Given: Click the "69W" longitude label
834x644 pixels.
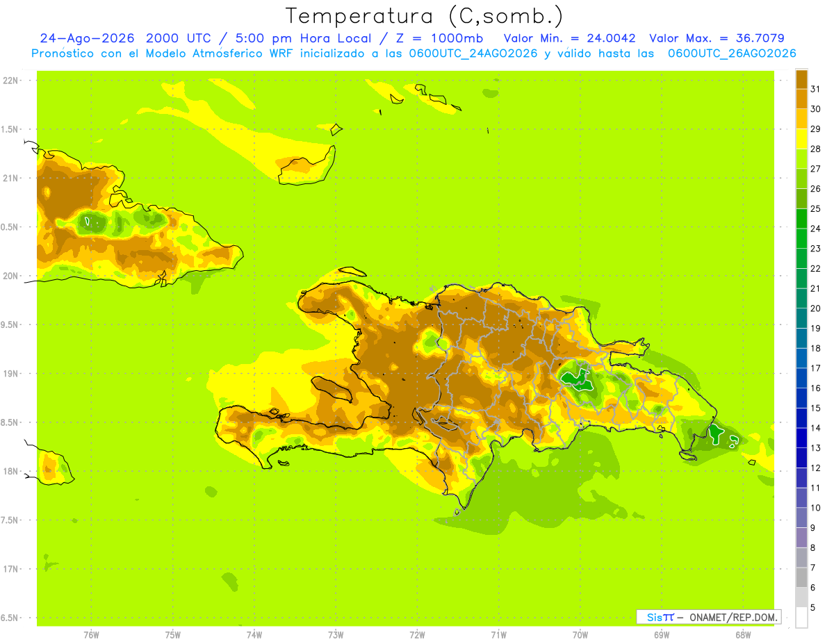Looking at the screenshot, I should pos(661,634).
